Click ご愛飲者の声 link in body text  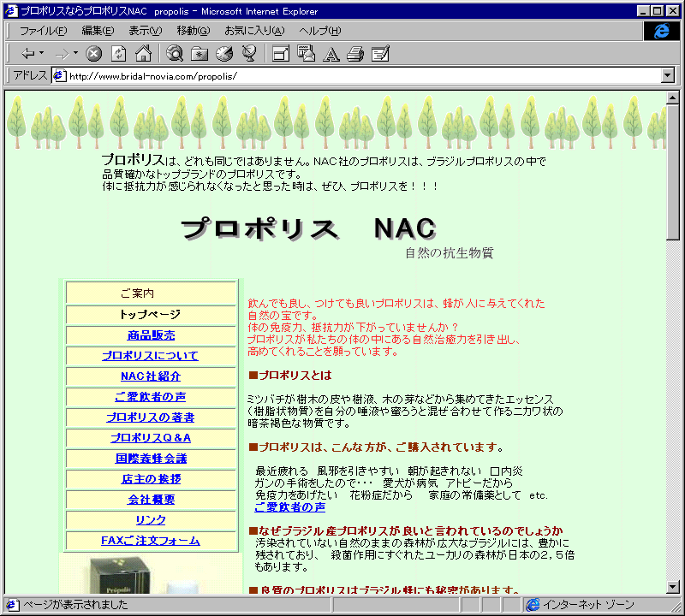290,506
